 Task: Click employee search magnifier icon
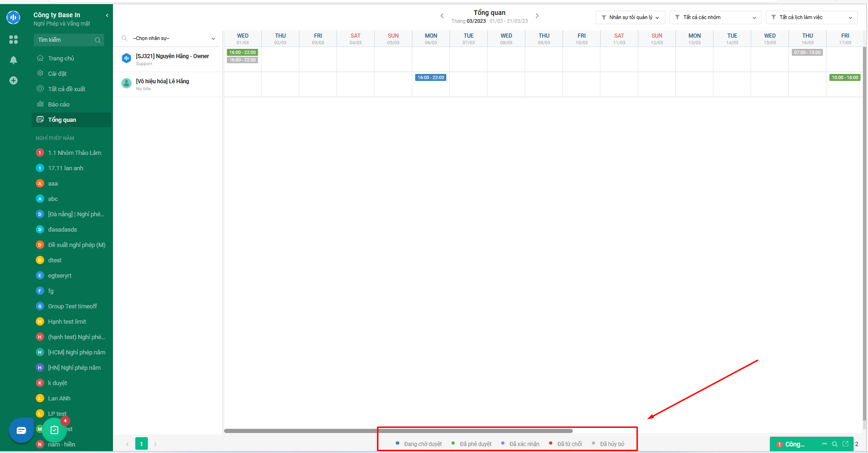[124, 38]
